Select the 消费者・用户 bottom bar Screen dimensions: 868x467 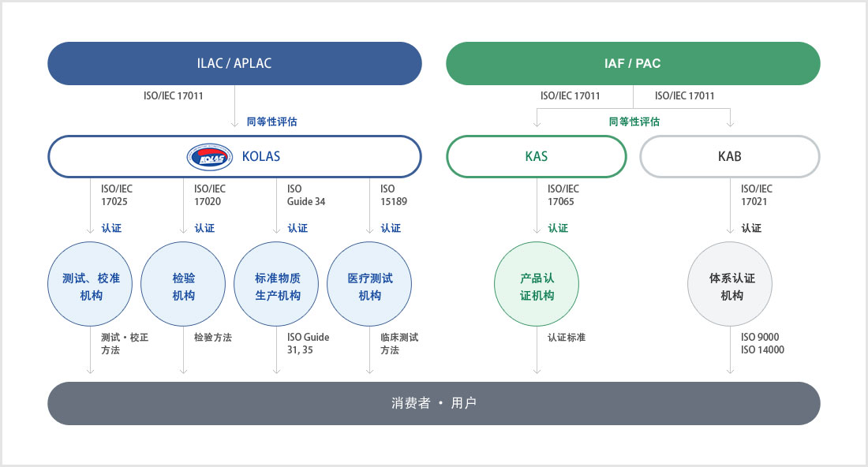pos(434,403)
